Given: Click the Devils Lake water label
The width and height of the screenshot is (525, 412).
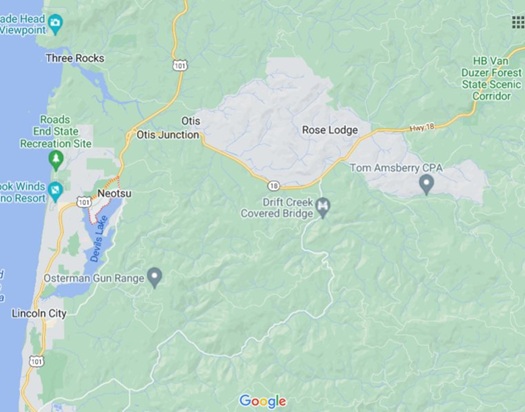Looking at the screenshot, I should (x=99, y=239).
